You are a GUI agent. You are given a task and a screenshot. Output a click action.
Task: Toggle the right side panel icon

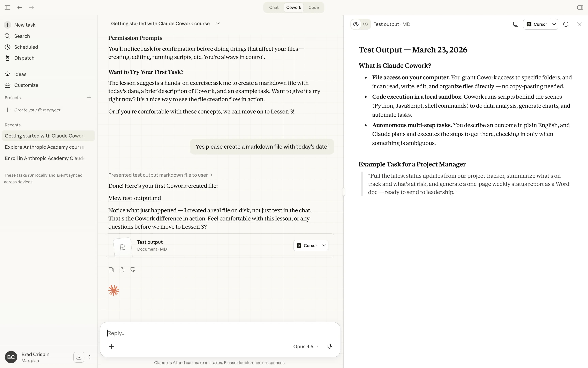tap(580, 7)
